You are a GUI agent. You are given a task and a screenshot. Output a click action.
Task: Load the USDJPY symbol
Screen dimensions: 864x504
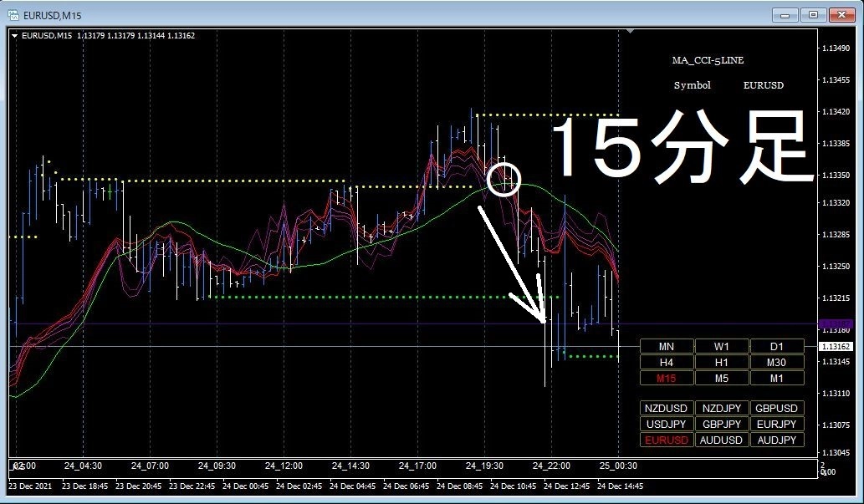(666, 424)
